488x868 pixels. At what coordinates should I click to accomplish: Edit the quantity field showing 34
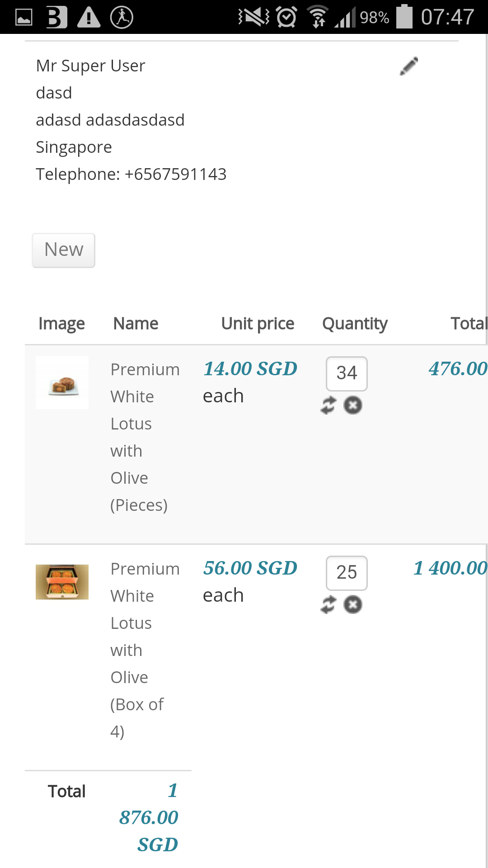pyautogui.click(x=347, y=373)
